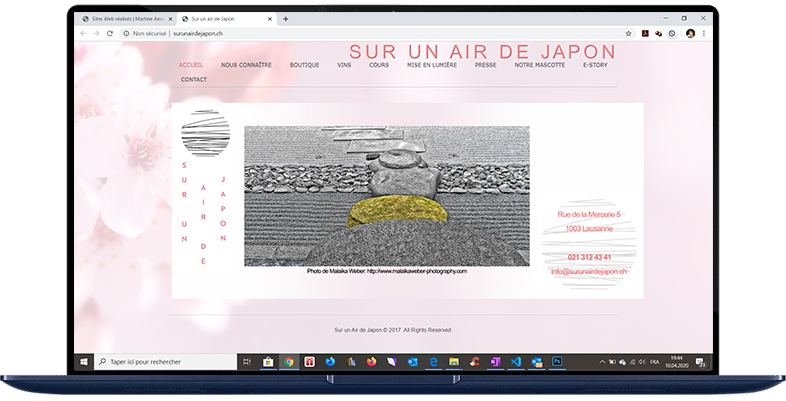Click the browser back arrow
This screenshot has width=786, height=401.
point(83,33)
